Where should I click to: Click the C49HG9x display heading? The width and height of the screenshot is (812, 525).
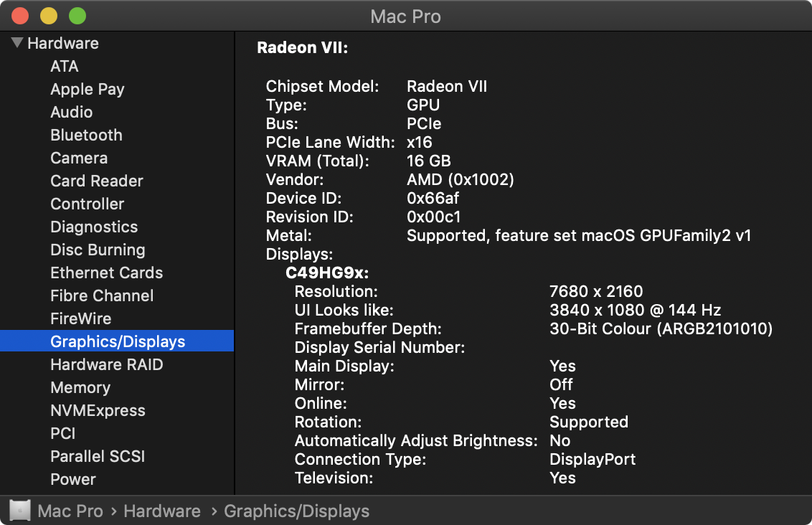327,273
